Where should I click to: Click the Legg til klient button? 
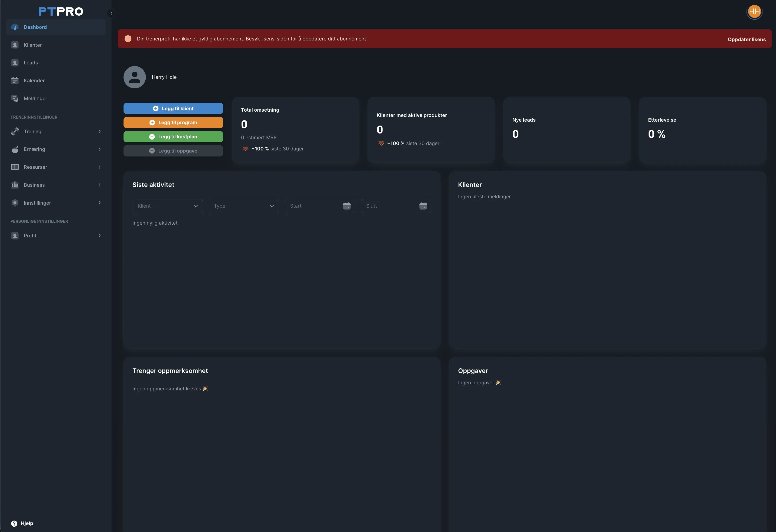pyautogui.click(x=173, y=108)
